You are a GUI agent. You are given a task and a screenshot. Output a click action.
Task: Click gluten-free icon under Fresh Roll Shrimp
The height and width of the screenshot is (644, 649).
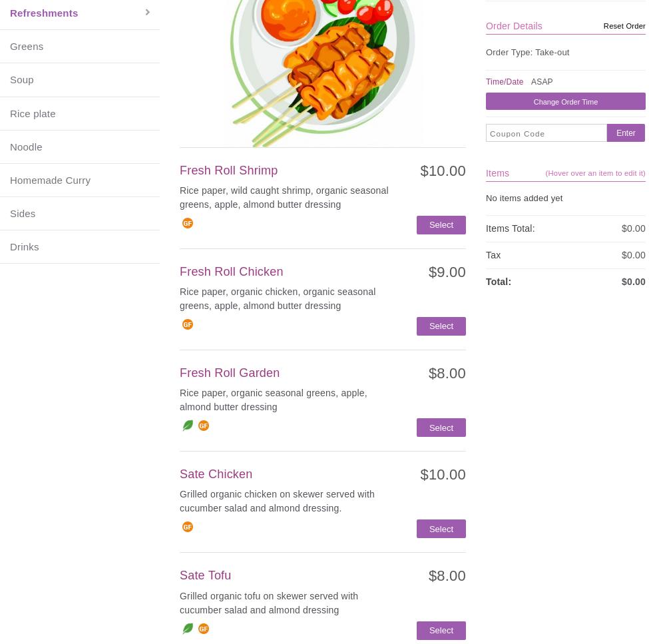188,224
